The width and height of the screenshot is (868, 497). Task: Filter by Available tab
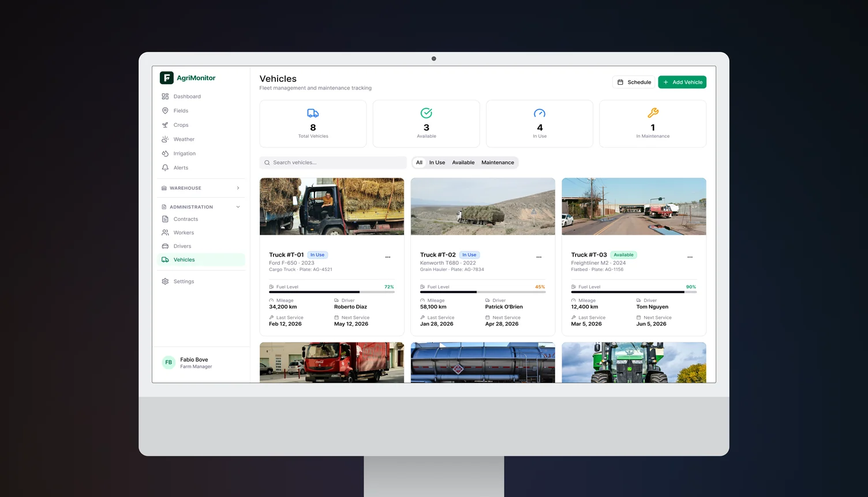(463, 163)
